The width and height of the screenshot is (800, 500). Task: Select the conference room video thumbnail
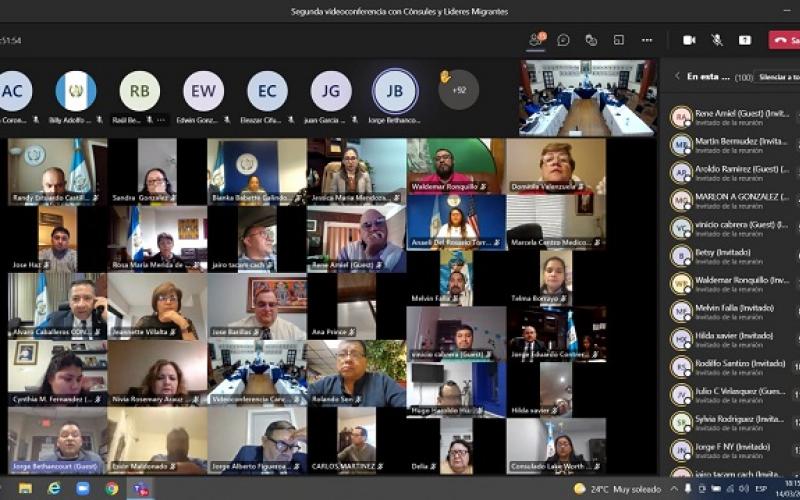(586, 98)
